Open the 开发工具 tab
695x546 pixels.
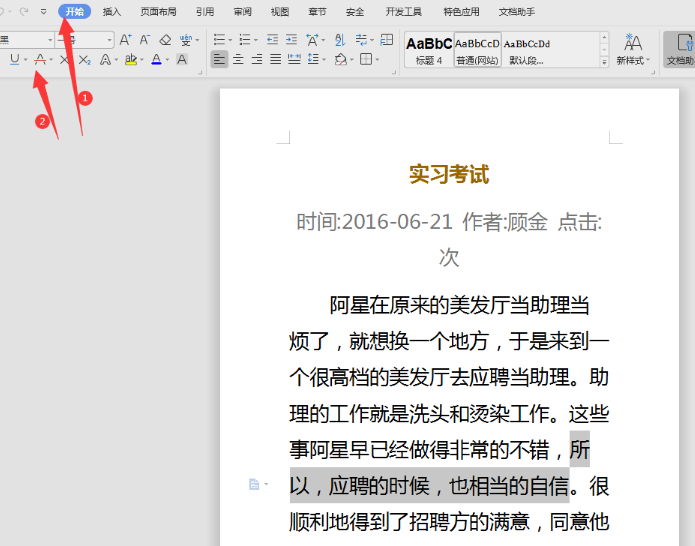(403, 12)
